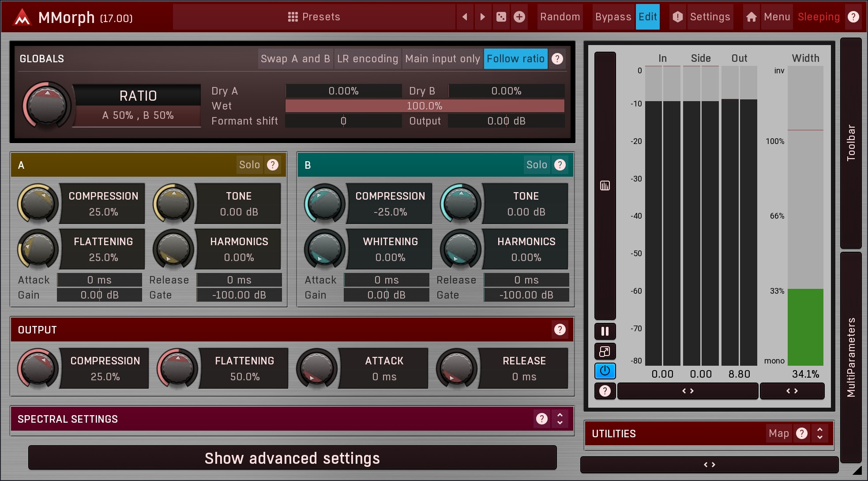The image size is (868, 481).
Task: Open the Toolbar side tab
Action: 851,143
